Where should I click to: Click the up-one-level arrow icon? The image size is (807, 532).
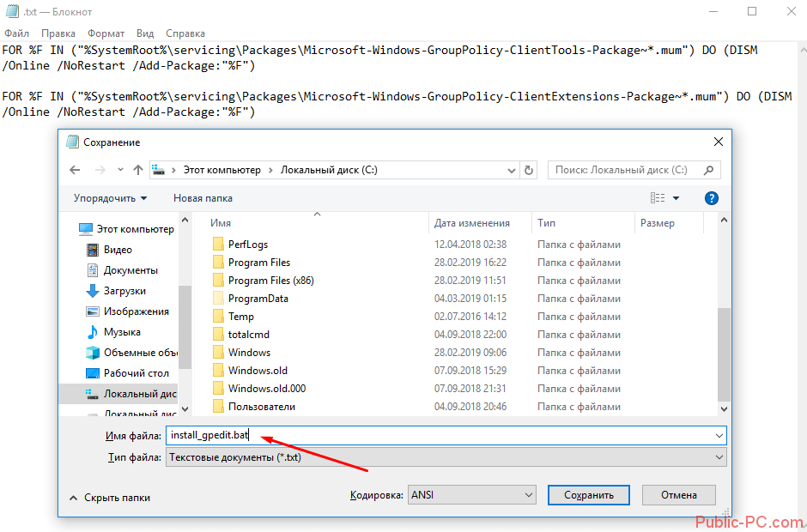coord(138,170)
